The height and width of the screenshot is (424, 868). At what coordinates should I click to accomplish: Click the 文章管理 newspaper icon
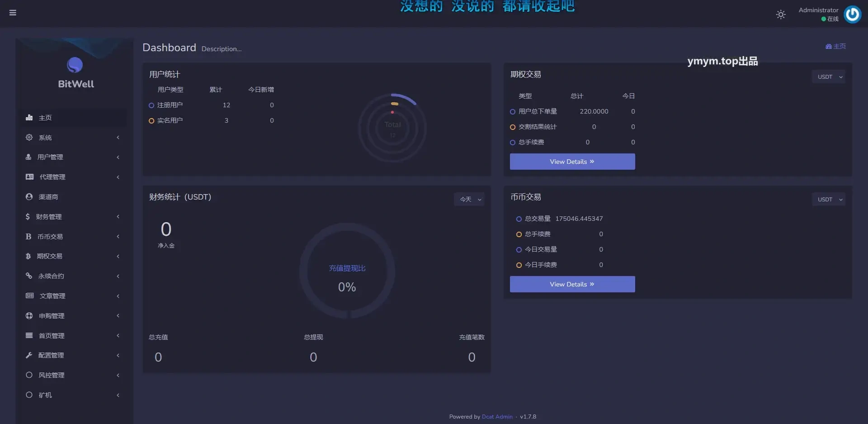pyautogui.click(x=29, y=296)
